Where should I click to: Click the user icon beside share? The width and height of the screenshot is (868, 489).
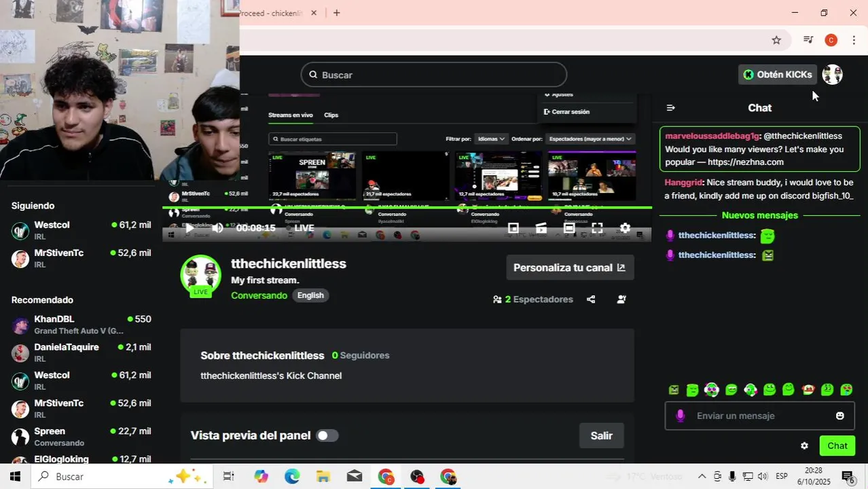tap(621, 300)
